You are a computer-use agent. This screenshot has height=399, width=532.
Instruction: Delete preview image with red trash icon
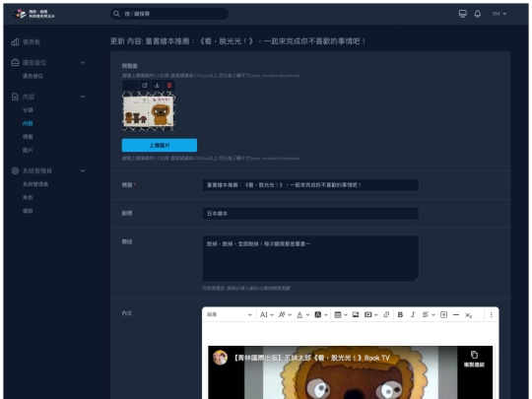[x=169, y=86]
